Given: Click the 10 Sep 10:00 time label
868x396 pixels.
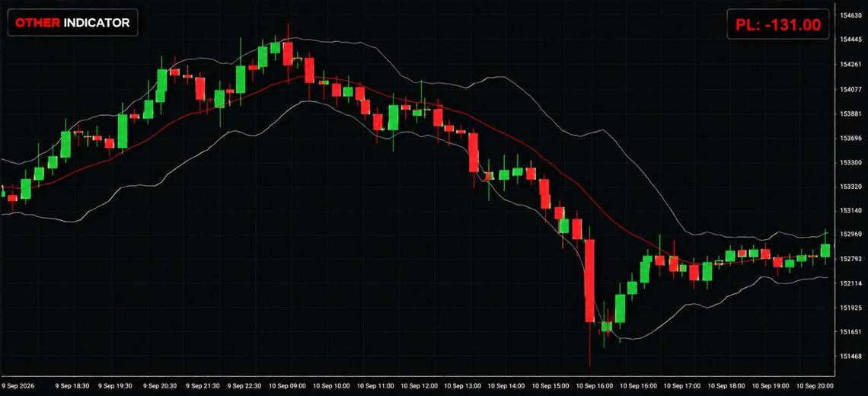Looking at the screenshot, I should coord(332,385).
